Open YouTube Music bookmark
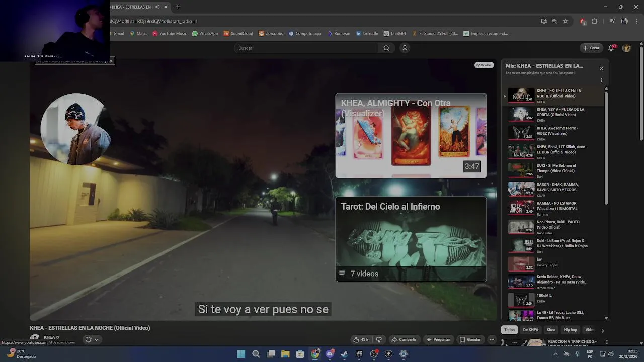The width and height of the screenshot is (644, 362). click(x=170, y=34)
